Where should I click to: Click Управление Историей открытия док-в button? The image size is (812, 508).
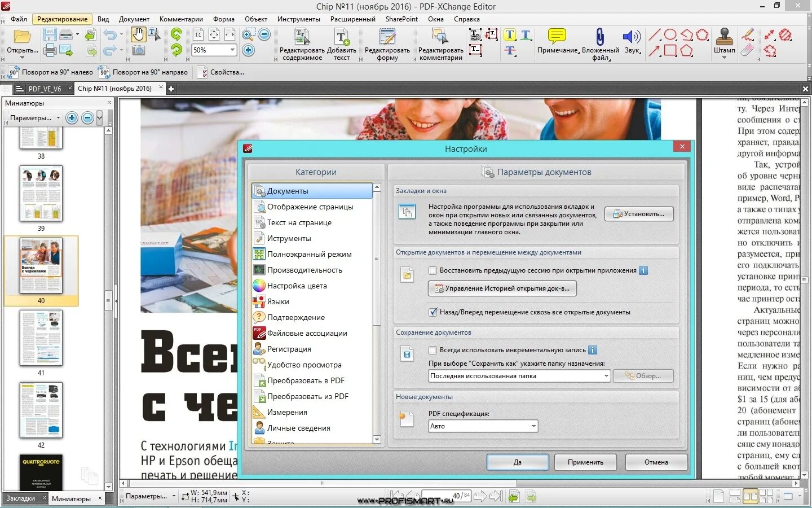coord(502,288)
